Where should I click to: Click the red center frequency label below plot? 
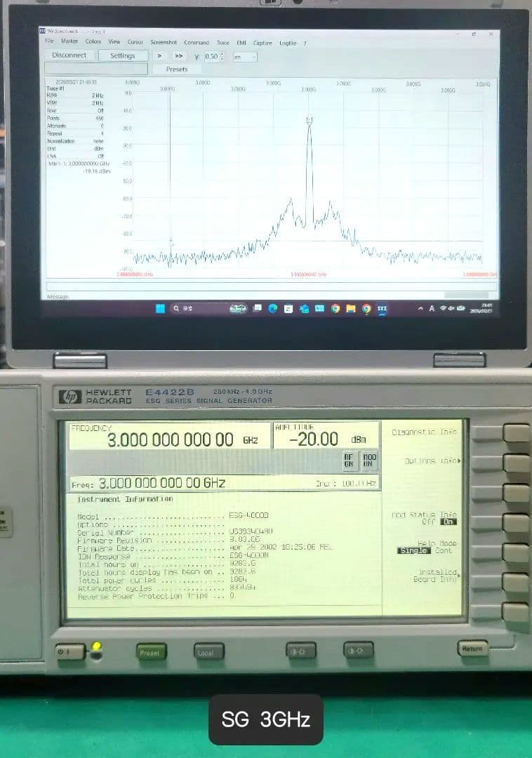(308, 274)
